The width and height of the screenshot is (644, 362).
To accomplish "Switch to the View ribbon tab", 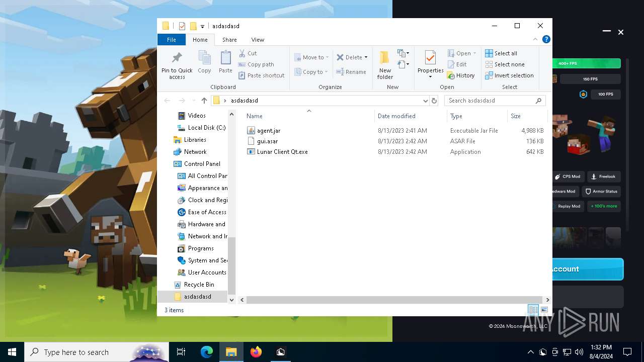I will tap(258, 40).
